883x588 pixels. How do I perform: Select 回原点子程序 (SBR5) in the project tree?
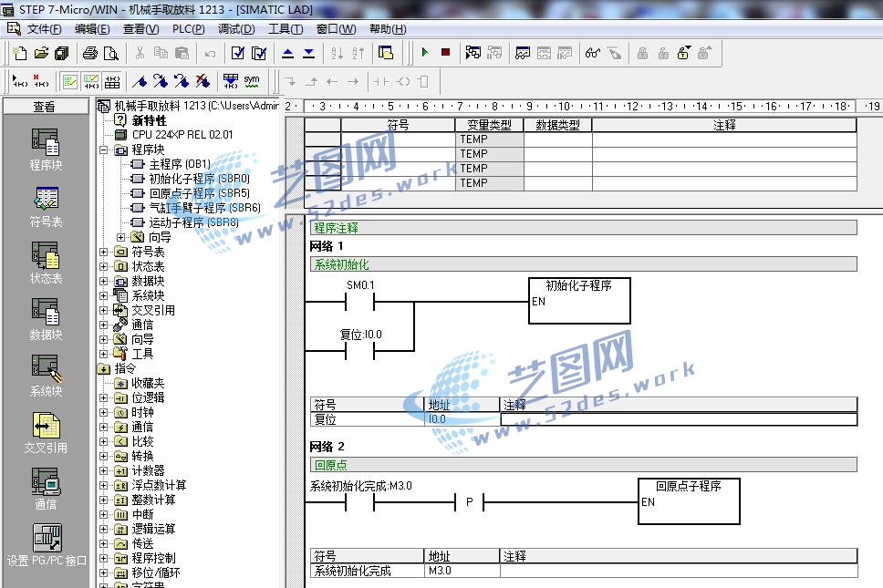click(200, 193)
